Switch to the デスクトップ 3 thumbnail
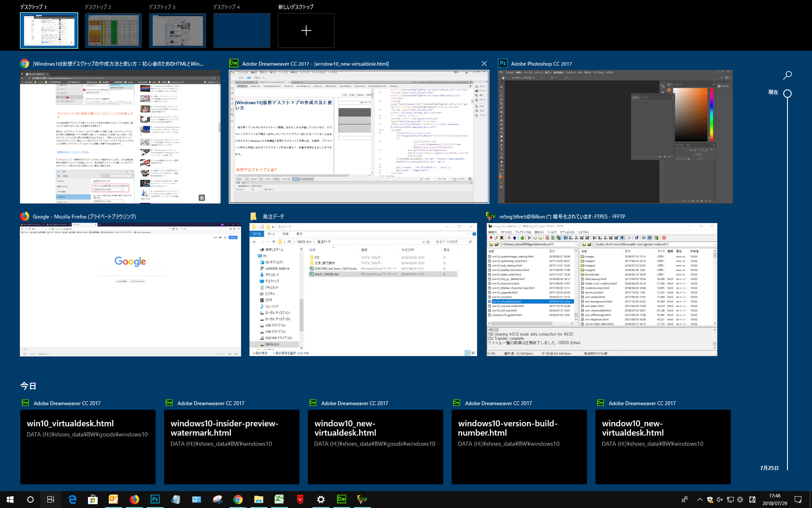Viewport: 812px width, 508px height. [178, 30]
